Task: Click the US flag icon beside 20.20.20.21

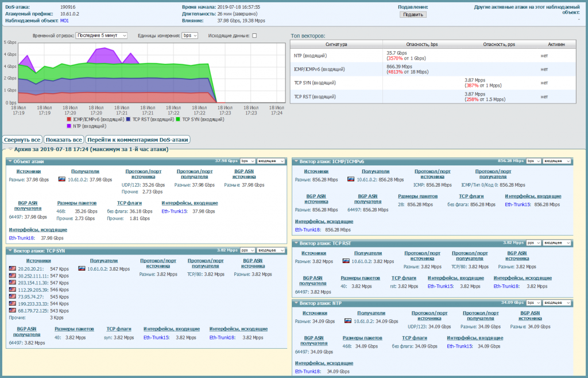Action: point(12,269)
